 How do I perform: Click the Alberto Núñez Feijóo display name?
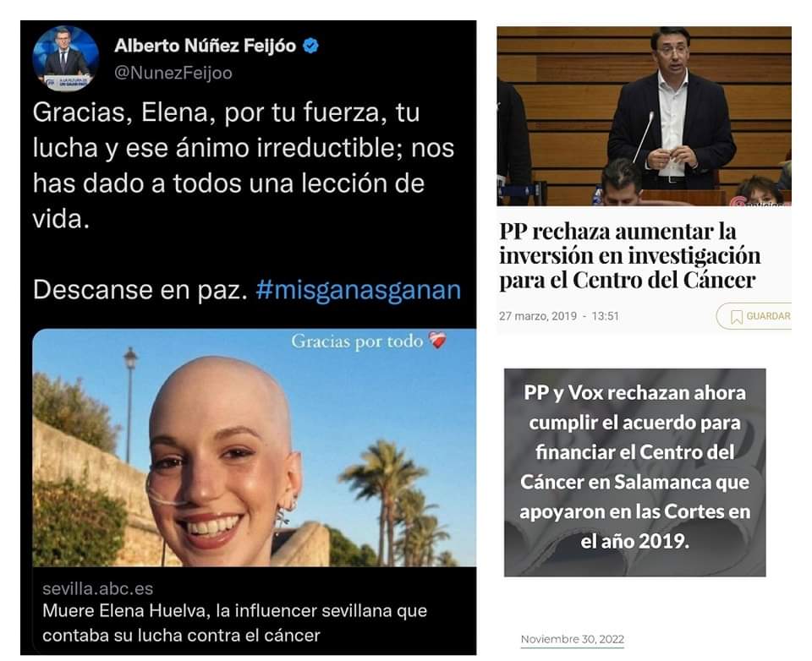(205, 46)
